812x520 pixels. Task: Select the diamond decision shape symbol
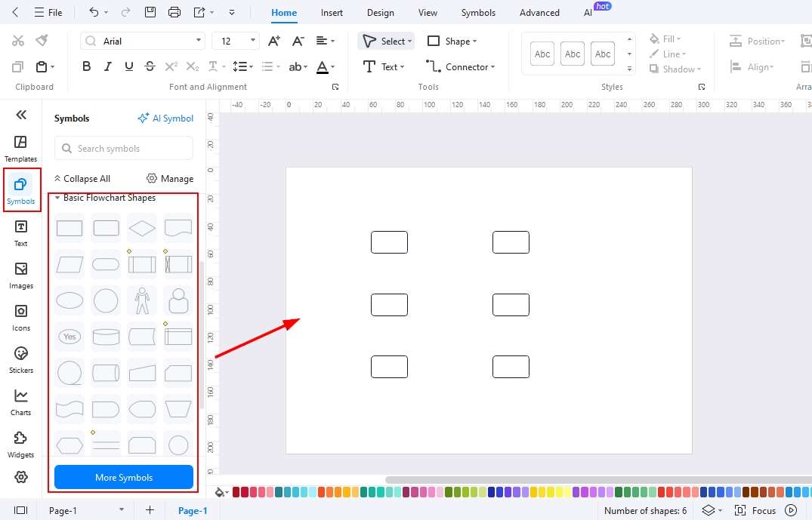click(x=142, y=227)
